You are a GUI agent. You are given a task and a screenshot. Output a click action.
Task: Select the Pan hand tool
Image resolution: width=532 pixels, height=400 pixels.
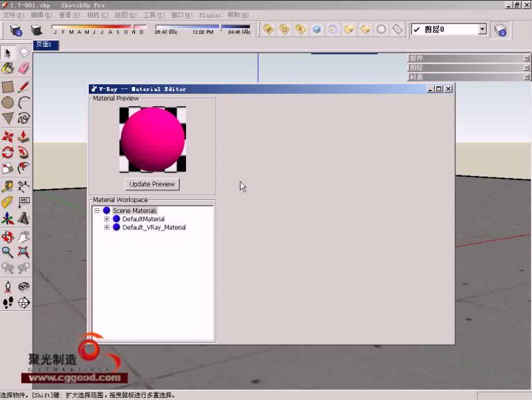(23, 237)
